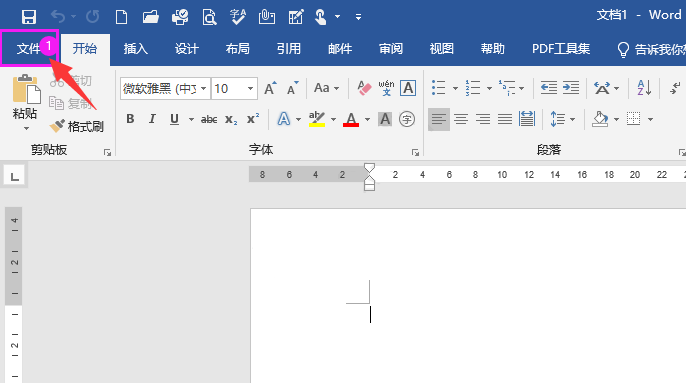Select the Format Painter brush tool

(x=77, y=126)
